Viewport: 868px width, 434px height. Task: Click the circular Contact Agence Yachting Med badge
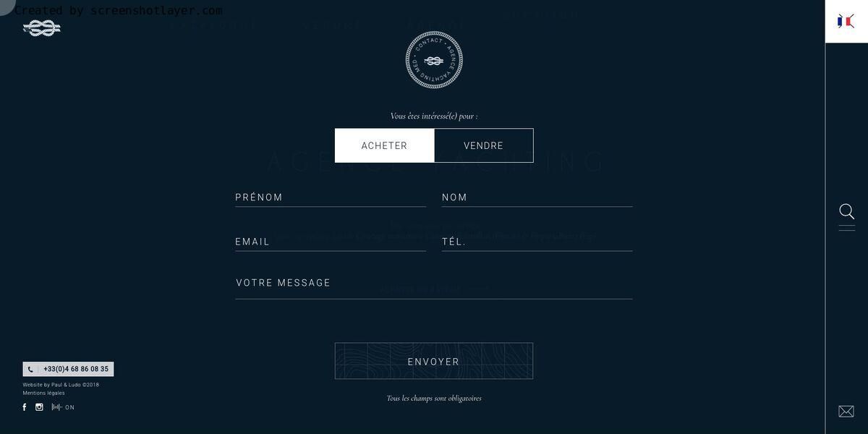click(434, 60)
